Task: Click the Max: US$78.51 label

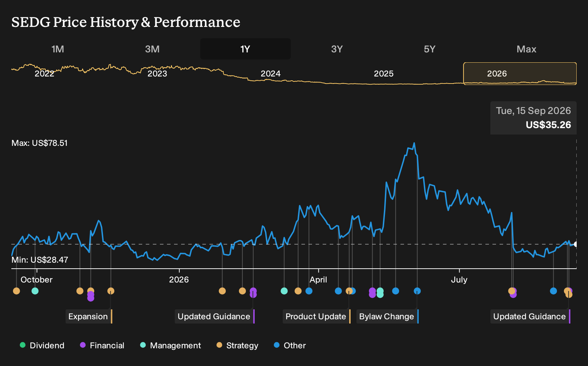Action: [40, 143]
